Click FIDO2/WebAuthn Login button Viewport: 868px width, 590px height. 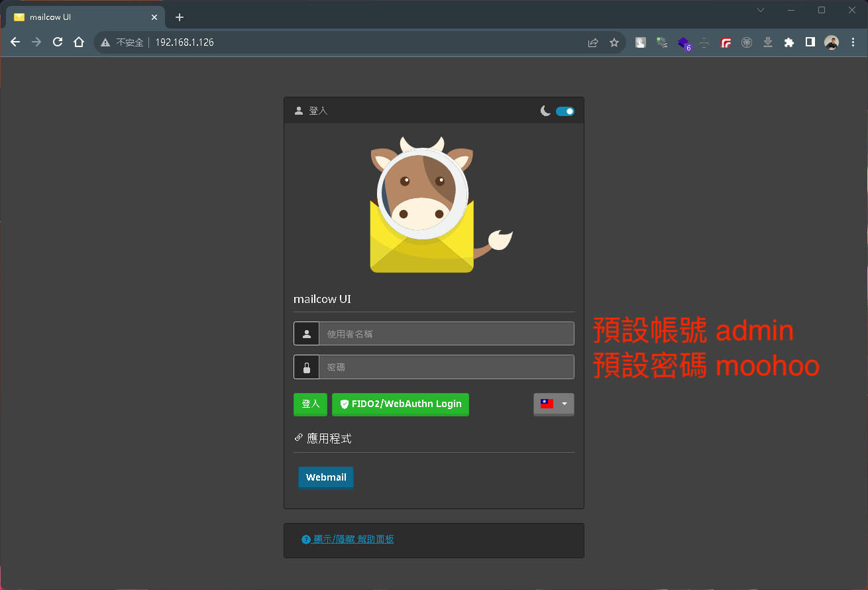pos(400,404)
